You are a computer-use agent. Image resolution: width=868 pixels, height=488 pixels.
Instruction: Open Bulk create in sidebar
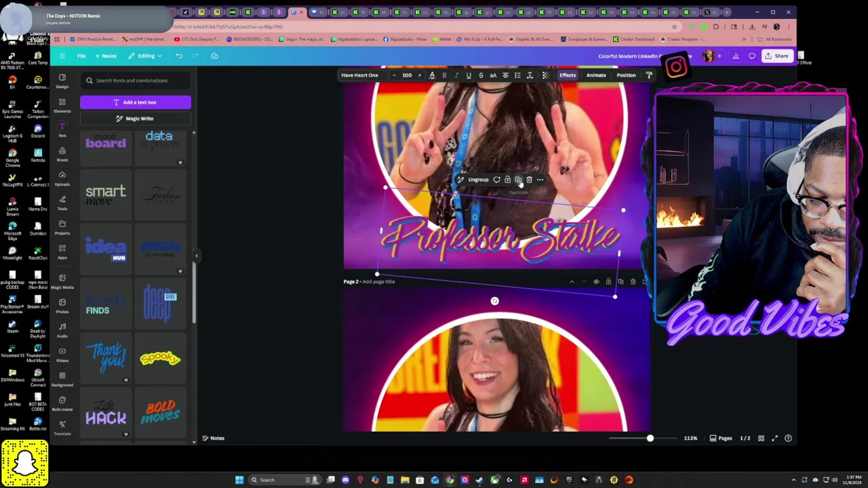coord(62,403)
